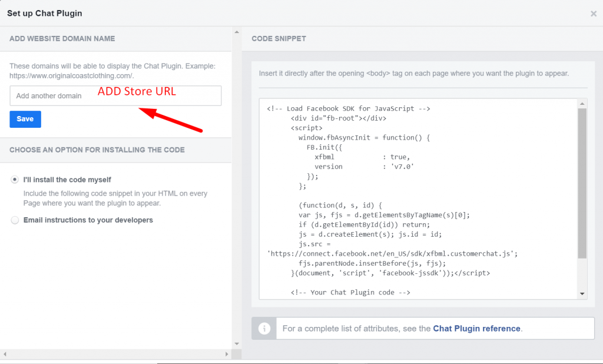The height and width of the screenshot is (364, 603).
Task: Click left panel horizontal scroll right arrow
Action: point(227,354)
